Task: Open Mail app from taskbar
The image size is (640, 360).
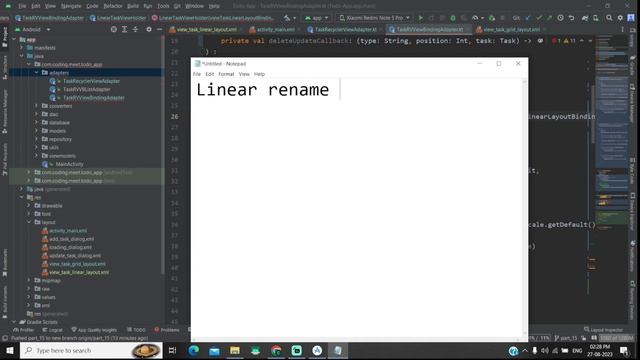Action: tap(214, 350)
